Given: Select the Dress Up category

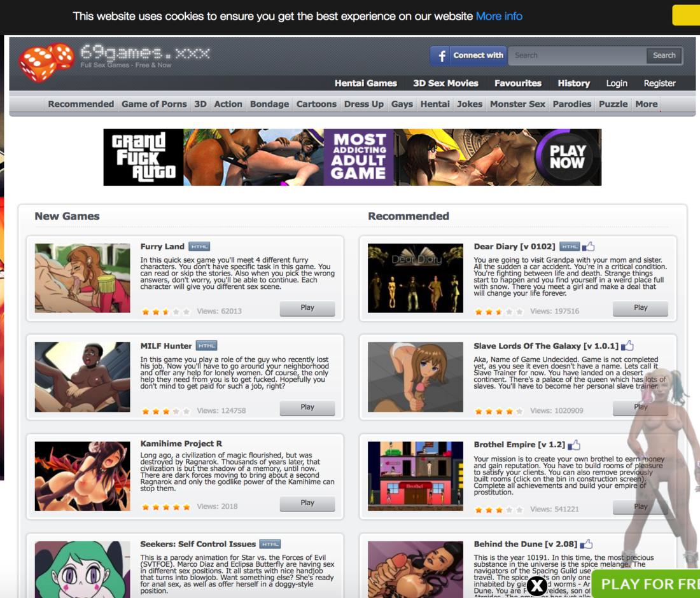Looking at the screenshot, I should pos(364,104).
